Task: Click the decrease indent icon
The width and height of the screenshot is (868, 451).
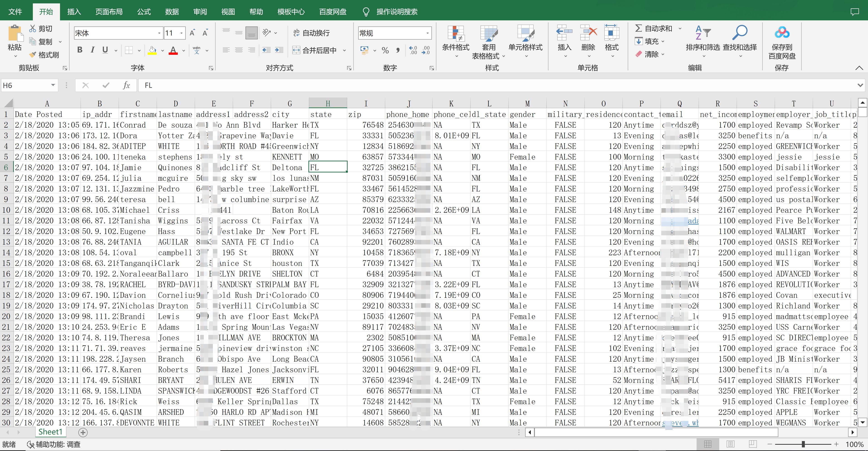Action: coord(267,50)
